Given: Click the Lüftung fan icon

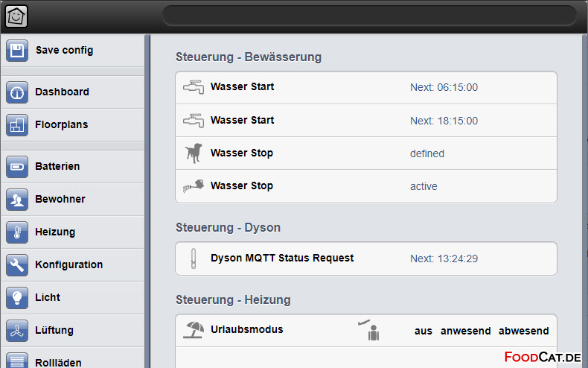Looking at the screenshot, I should [x=17, y=331].
